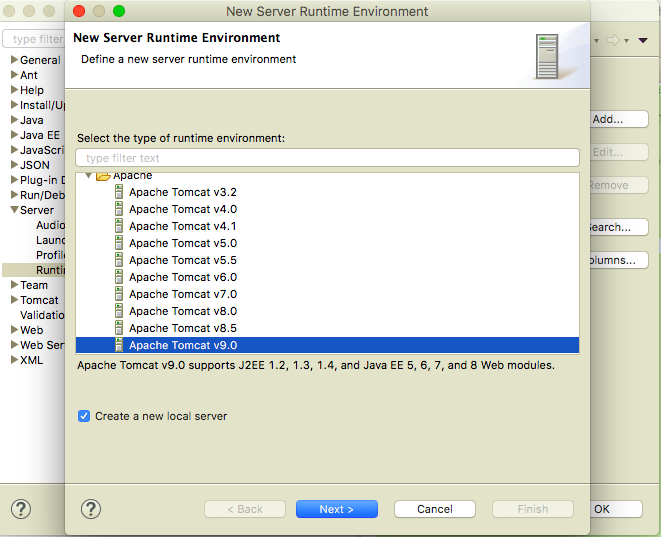This screenshot has height=537, width=661.
Task: Open the Preferences view menu triangle
Action: point(643,40)
